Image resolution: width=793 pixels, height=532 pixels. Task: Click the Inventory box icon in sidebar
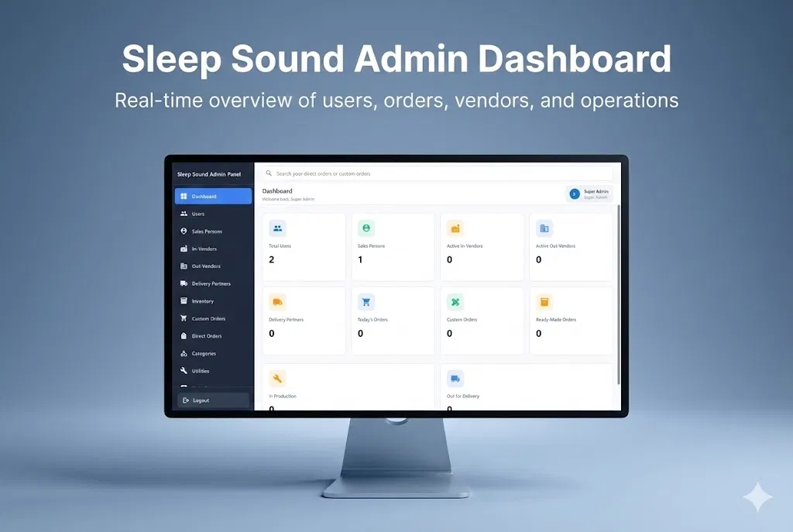pyautogui.click(x=184, y=301)
